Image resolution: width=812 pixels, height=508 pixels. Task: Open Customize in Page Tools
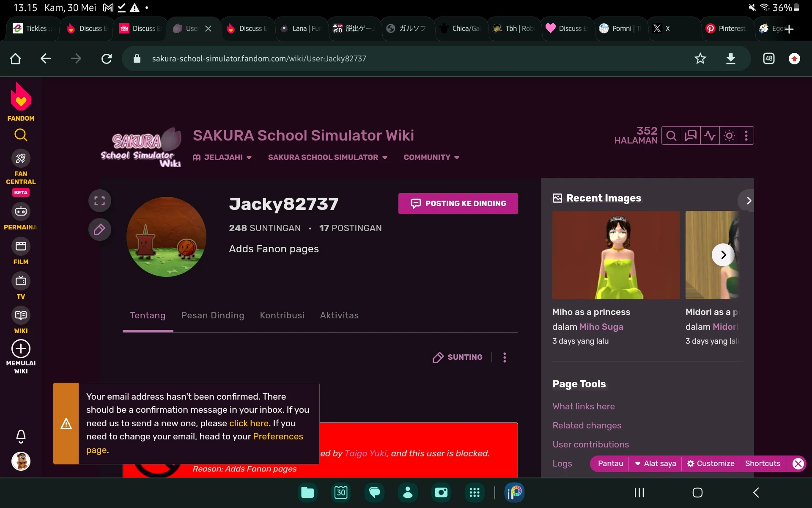click(710, 464)
